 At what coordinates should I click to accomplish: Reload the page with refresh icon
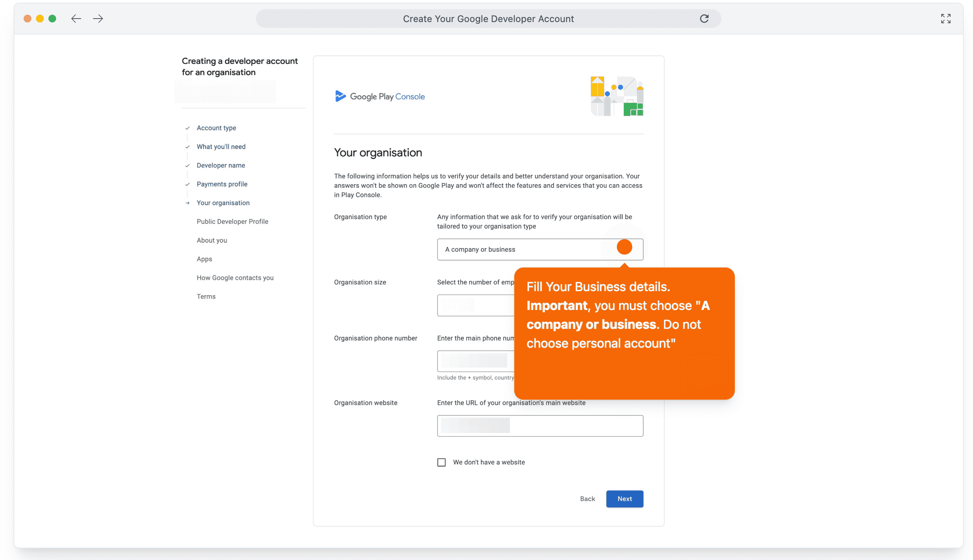click(x=704, y=19)
